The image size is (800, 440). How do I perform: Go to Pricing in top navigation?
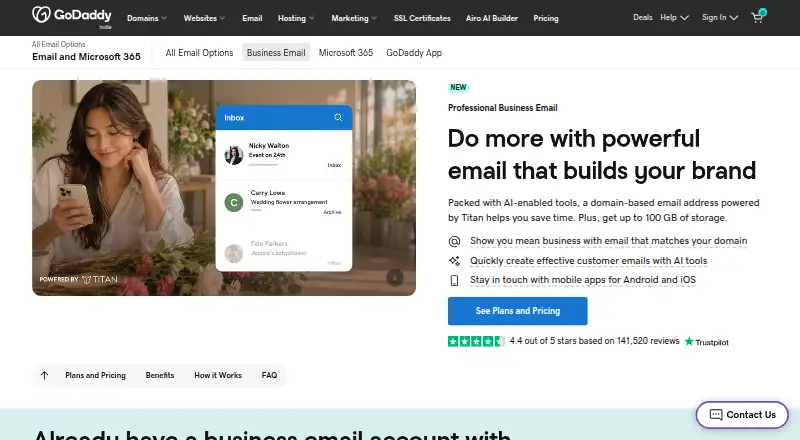click(x=546, y=18)
